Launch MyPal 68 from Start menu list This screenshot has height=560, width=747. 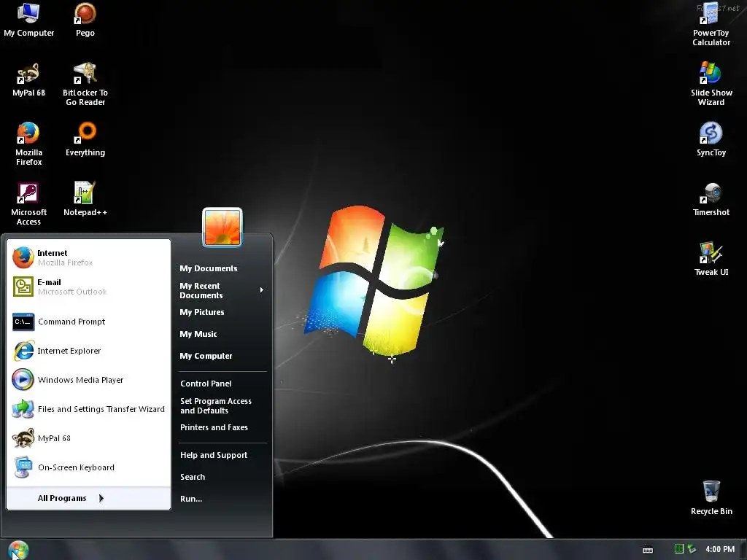pos(88,438)
